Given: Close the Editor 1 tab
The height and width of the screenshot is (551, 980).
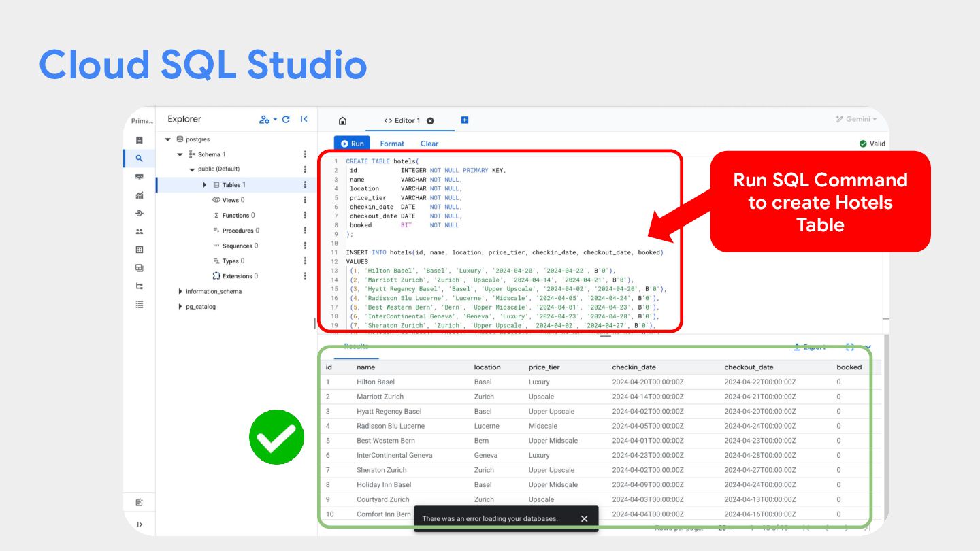Looking at the screenshot, I should [430, 121].
